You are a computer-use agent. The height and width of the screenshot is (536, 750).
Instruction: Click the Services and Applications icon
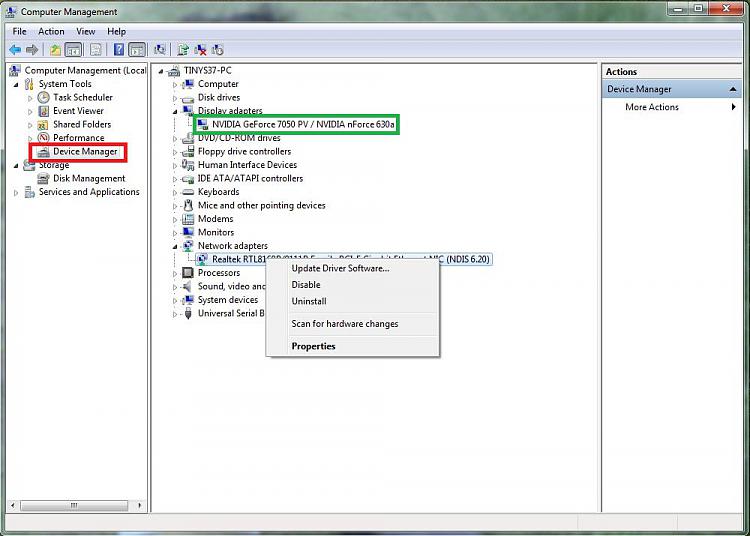pos(29,192)
